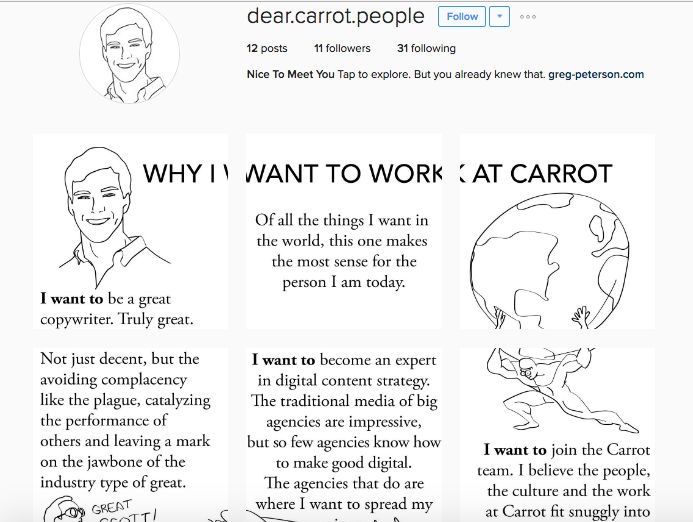Image resolution: width=693 pixels, height=522 pixels.
Task: Open the digital content strategy post
Action: pyautogui.click(x=343, y=430)
